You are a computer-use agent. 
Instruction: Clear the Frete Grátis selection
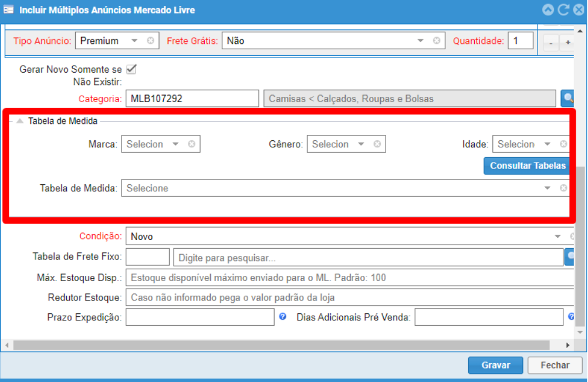point(437,40)
